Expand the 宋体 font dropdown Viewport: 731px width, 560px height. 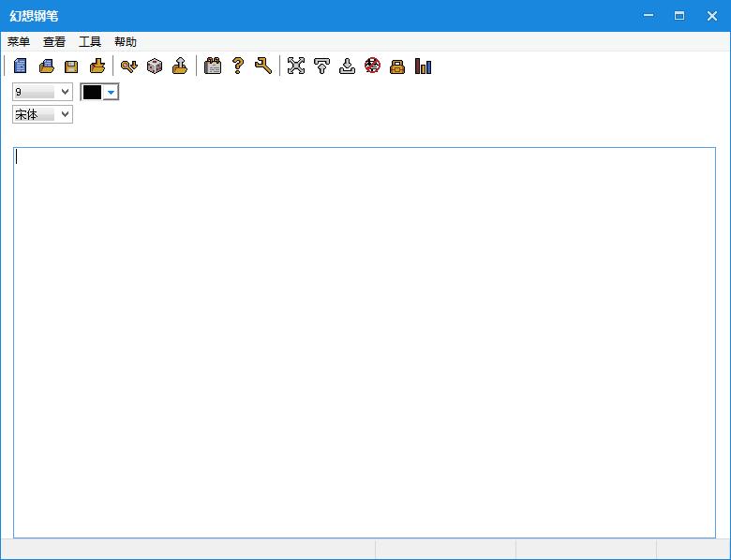coord(66,114)
